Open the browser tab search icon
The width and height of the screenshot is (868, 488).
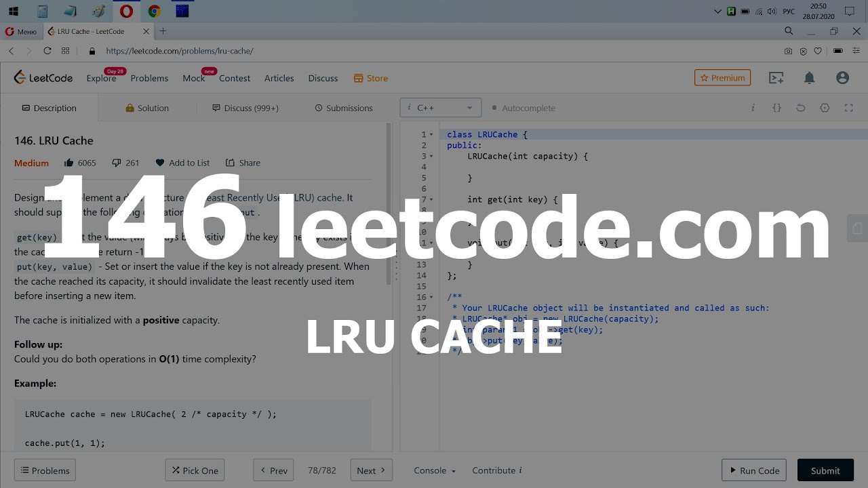pyautogui.click(x=789, y=31)
